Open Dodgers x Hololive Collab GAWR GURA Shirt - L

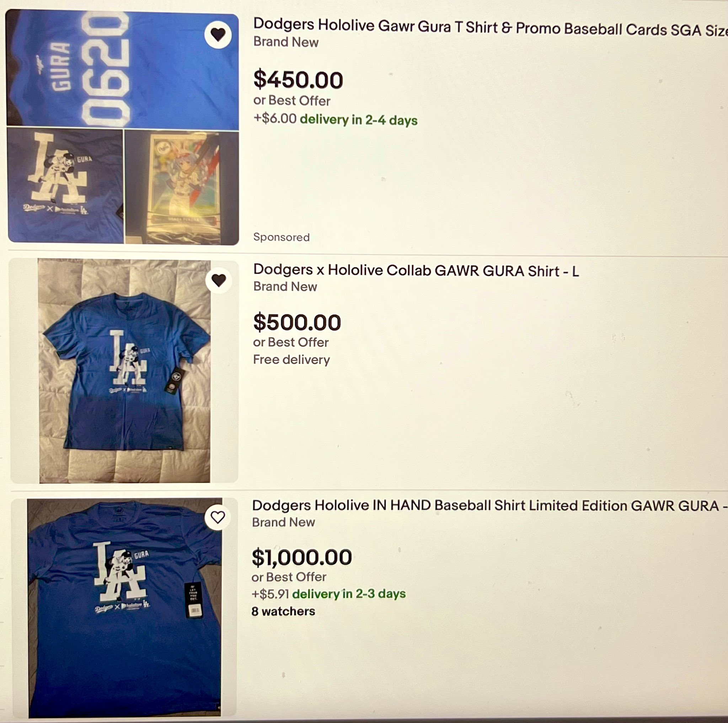(x=416, y=270)
